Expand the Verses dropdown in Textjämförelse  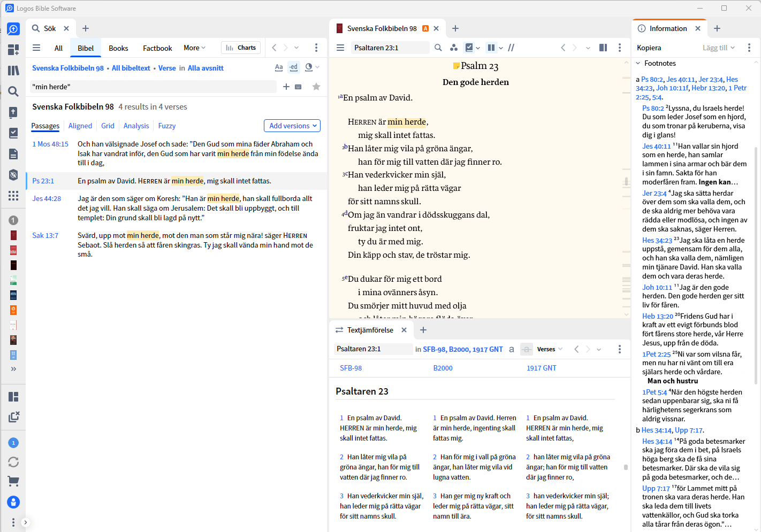coord(550,349)
